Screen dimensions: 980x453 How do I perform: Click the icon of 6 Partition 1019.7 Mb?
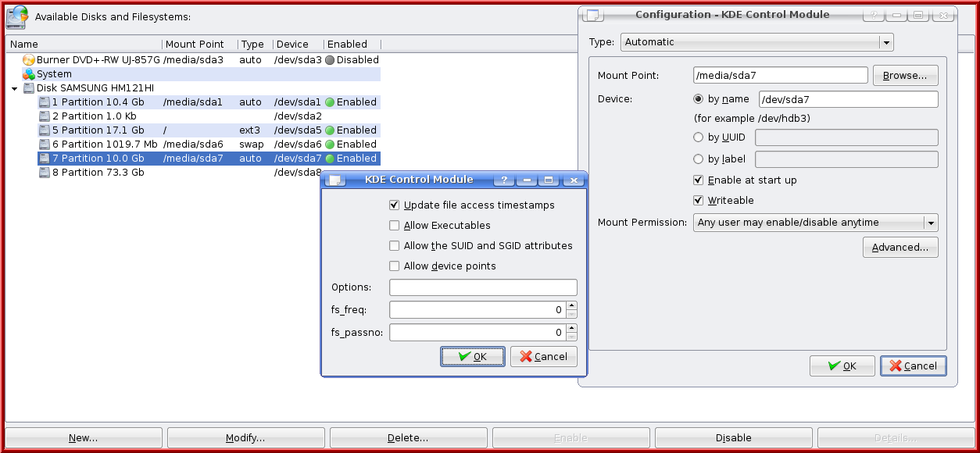45,144
